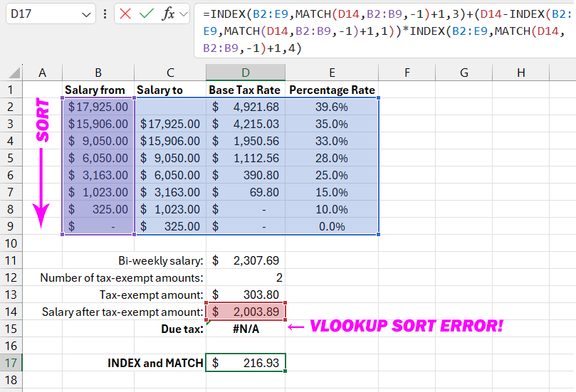Viewport: 576px width, 392px height.
Task: Select the cell showing 0.0%
Action: point(332,226)
